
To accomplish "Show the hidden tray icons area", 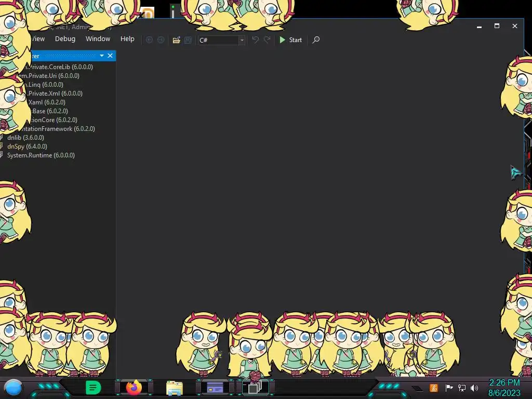I will coord(417,389).
